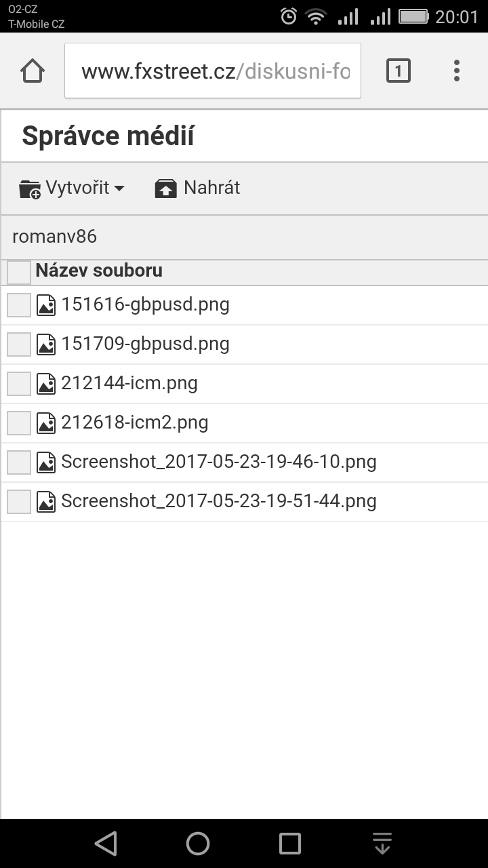Image resolution: width=488 pixels, height=868 pixels.
Task: Click image icon of 151616-gbpusd.png
Action: pyautogui.click(x=46, y=305)
